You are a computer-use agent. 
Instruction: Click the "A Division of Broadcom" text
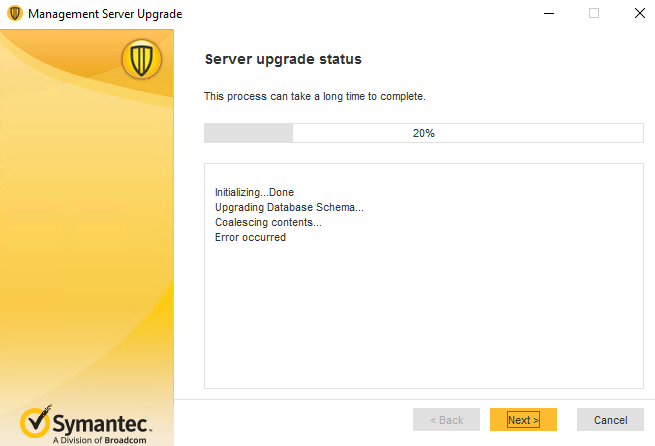(98, 439)
